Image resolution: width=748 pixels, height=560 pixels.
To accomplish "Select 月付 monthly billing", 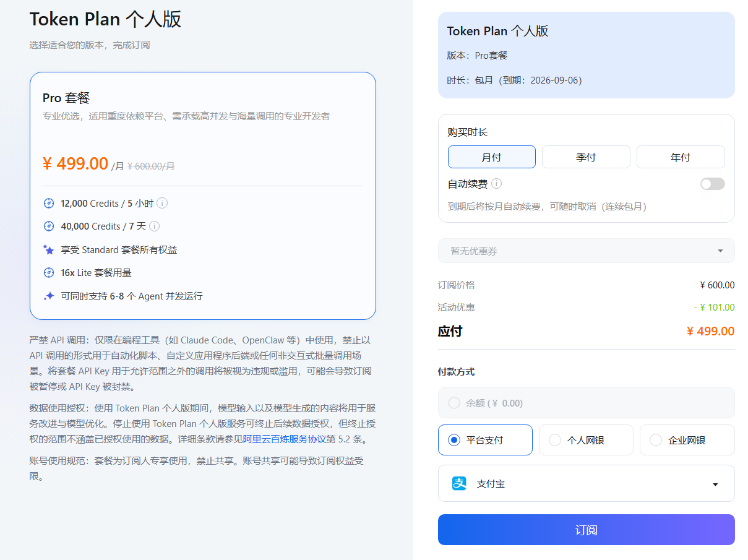I will click(492, 157).
